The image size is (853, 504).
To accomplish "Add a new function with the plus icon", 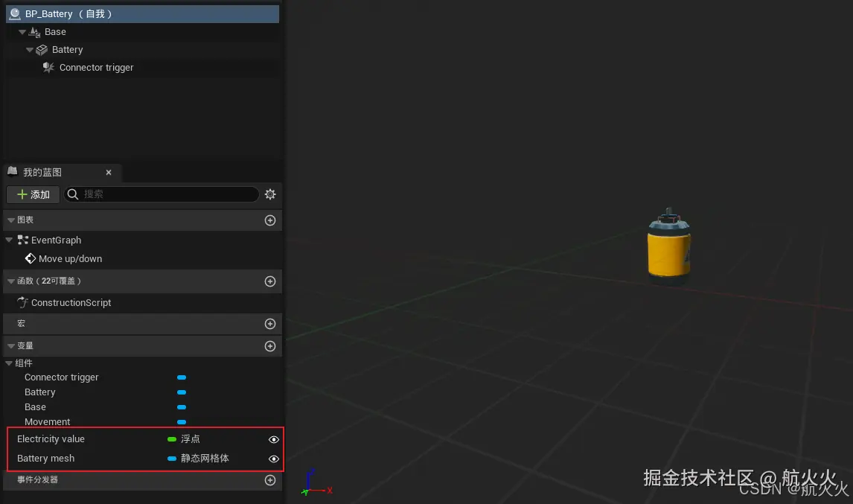I will 269,281.
